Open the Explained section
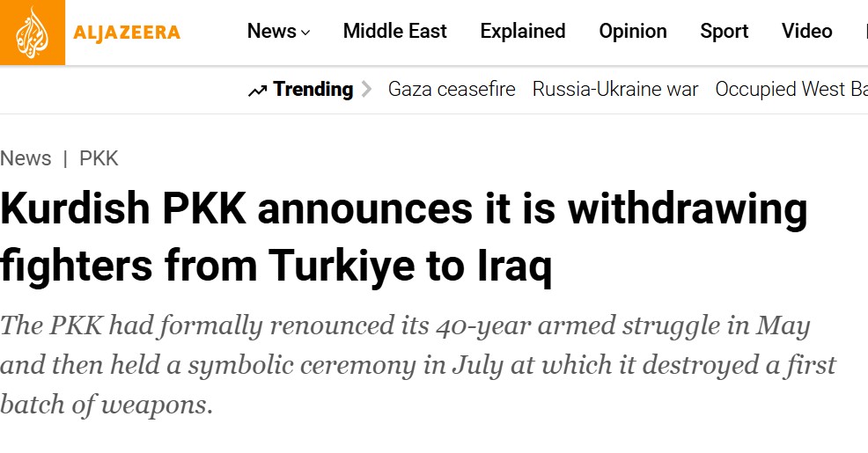This screenshot has height=453, width=868. (523, 32)
